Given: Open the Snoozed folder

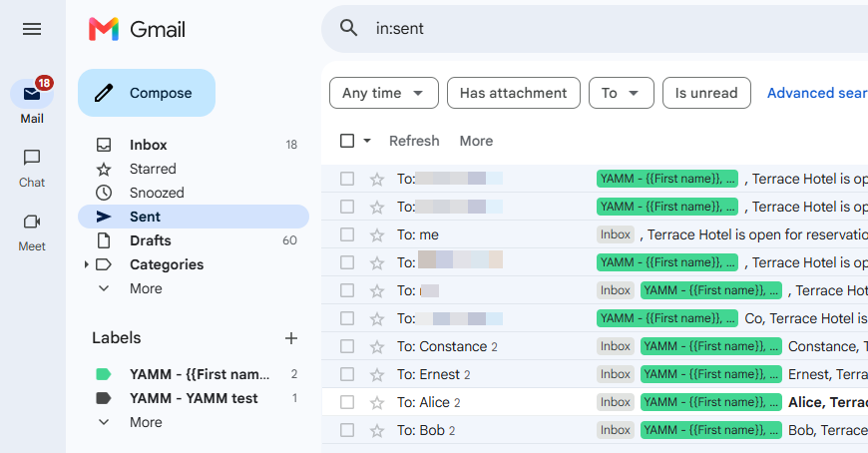Looking at the screenshot, I should click(194, 193).
